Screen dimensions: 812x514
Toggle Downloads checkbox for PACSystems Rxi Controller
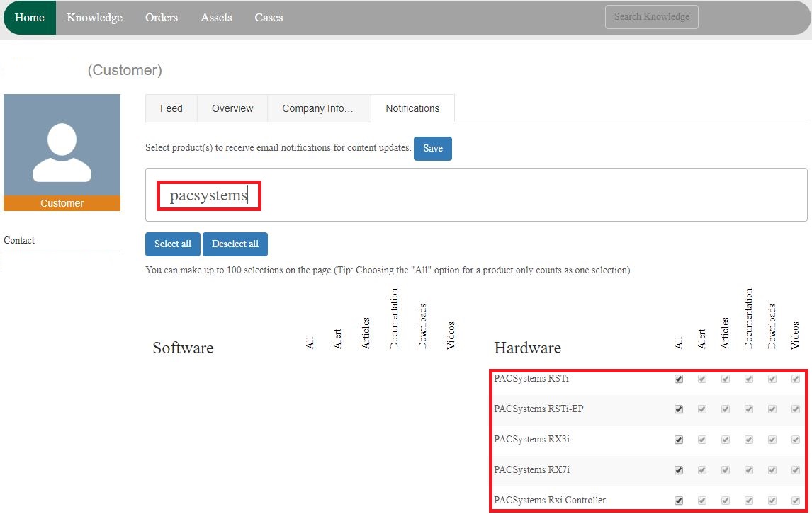(772, 501)
